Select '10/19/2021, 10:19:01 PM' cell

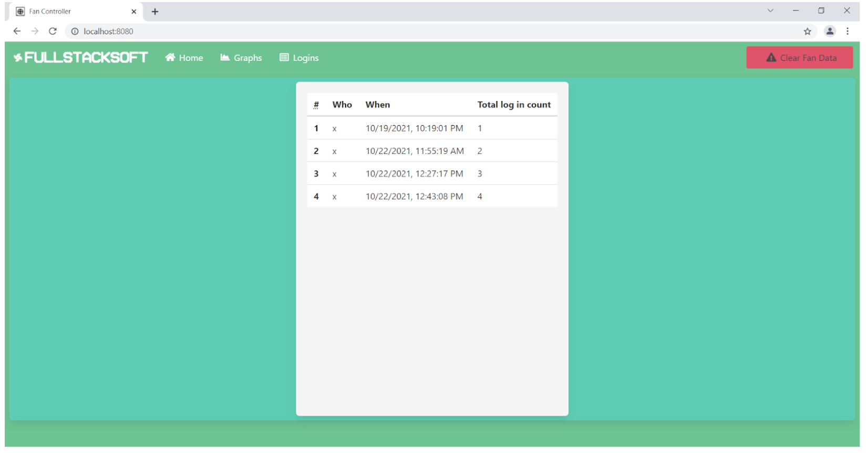click(x=415, y=128)
